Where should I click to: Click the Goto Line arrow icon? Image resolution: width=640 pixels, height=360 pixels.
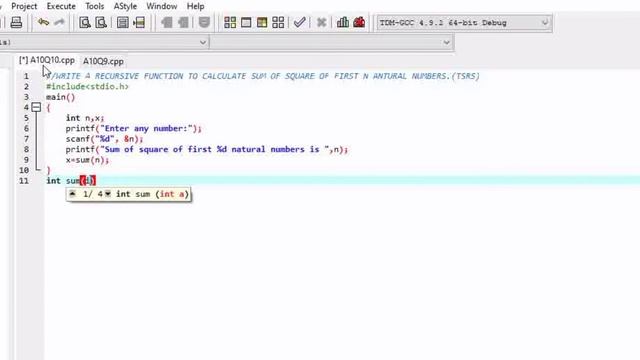[139, 22]
